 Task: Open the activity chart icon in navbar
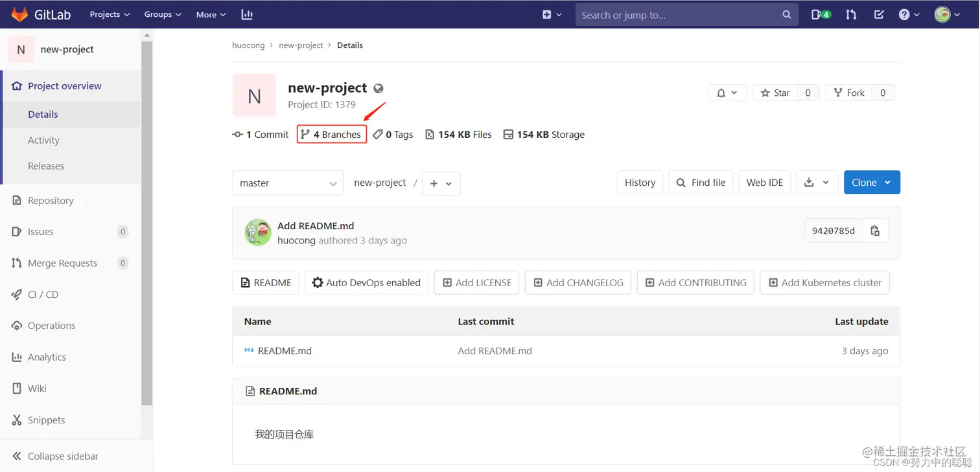(x=247, y=14)
